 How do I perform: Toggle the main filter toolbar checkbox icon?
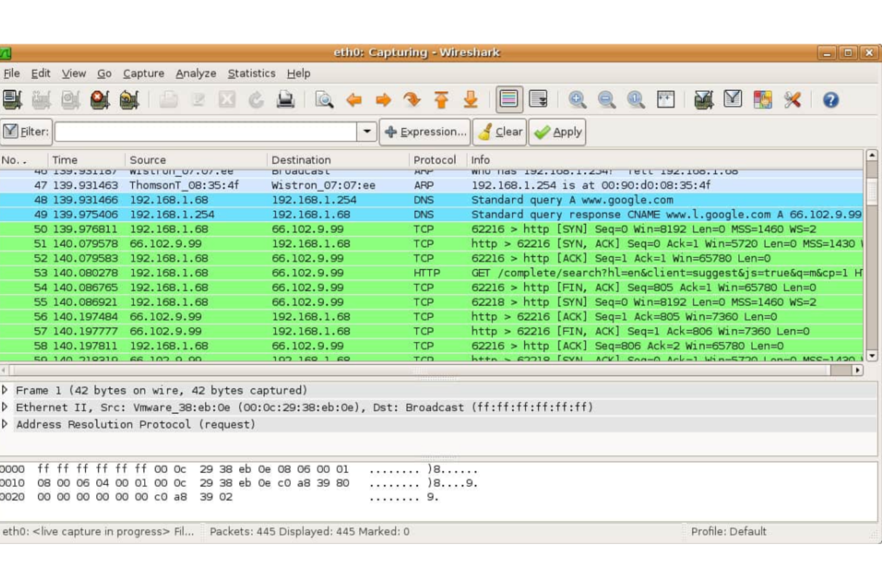point(10,132)
